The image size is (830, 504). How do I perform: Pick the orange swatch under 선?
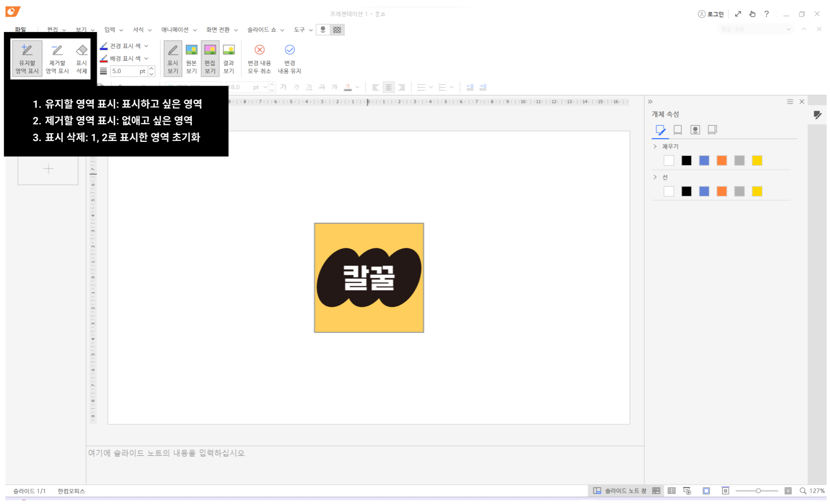pos(722,191)
